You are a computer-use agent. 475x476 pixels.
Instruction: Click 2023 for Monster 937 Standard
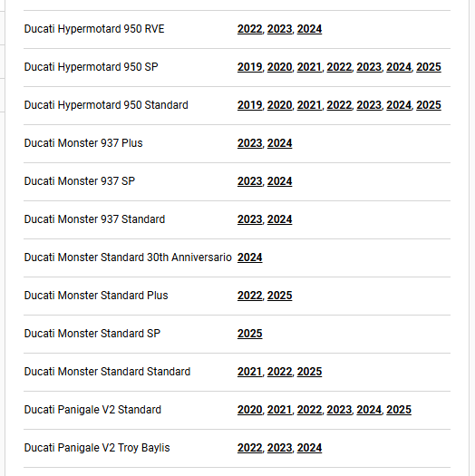click(x=250, y=219)
